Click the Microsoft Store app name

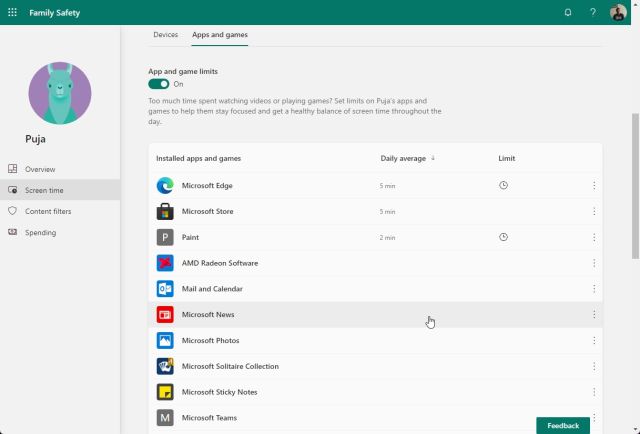pyautogui.click(x=207, y=211)
